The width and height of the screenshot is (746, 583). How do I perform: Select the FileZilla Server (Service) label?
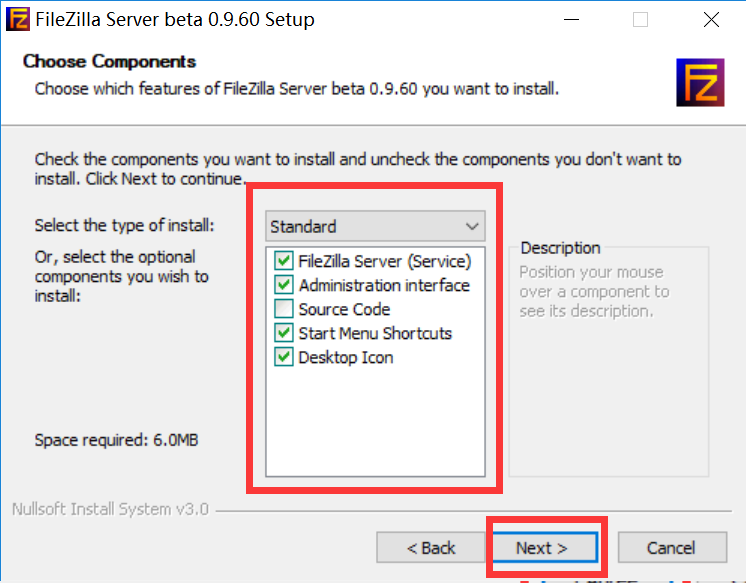(x=384, y=261)
